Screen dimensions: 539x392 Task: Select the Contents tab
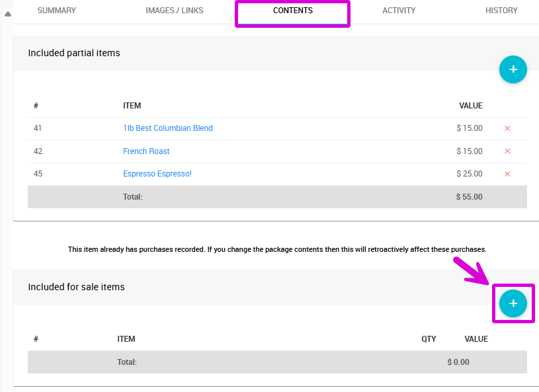pos(292,11)
